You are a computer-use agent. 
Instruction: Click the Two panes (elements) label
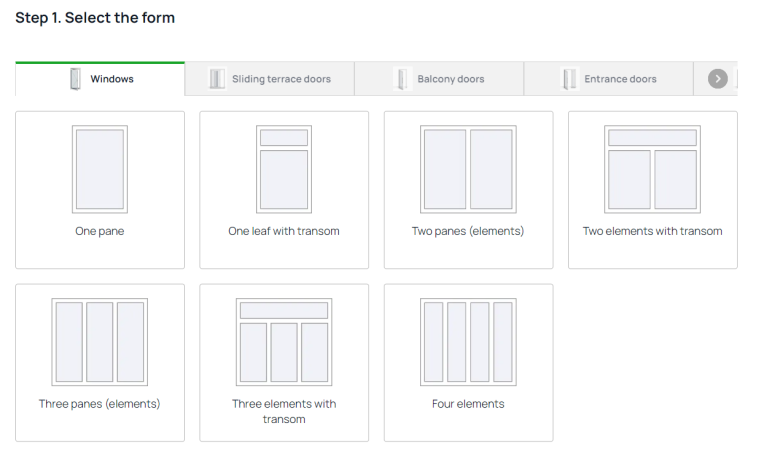[x=468, y=231]
